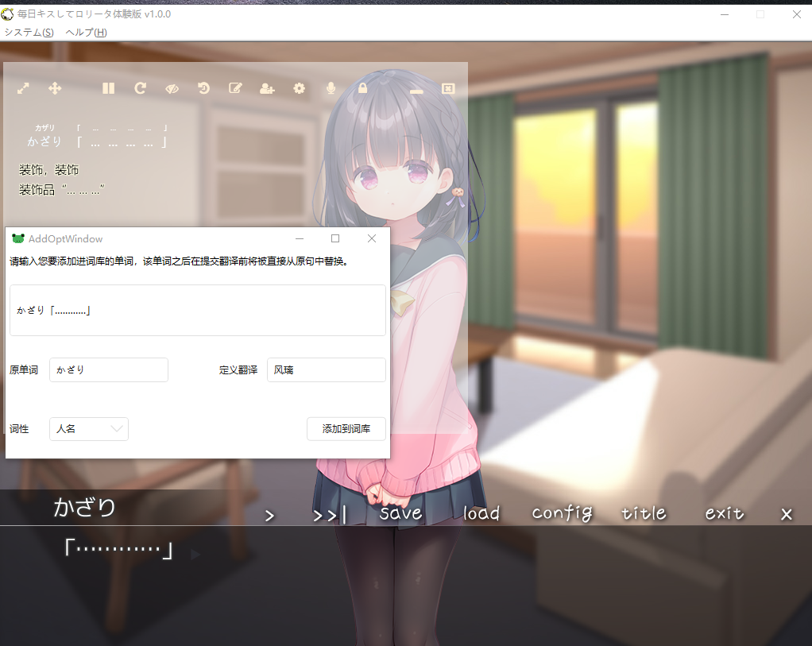
Task: Open translation history icon
Action: (x=203, y=88)
